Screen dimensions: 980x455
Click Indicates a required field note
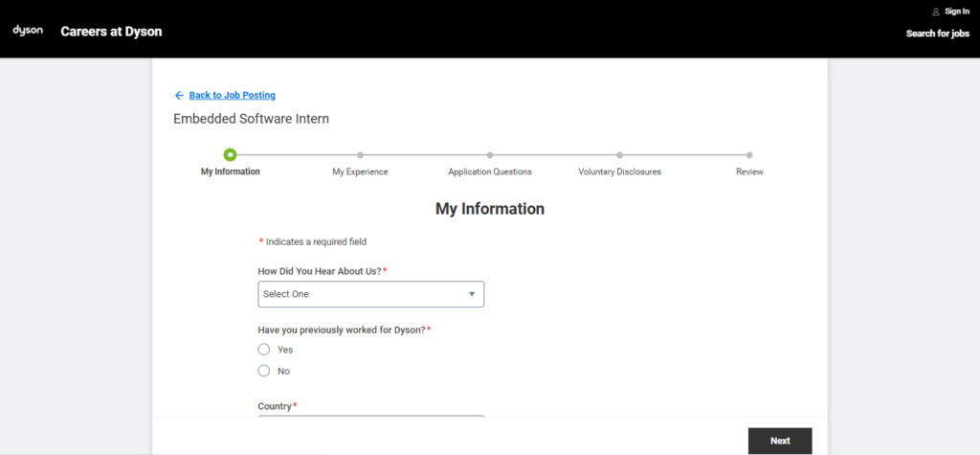tap(313, 241)
